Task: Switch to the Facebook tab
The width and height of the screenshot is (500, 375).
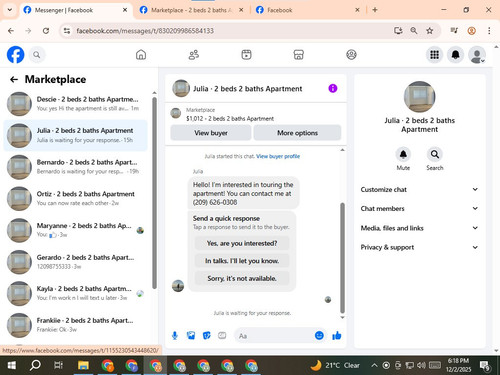Action: 307,10
